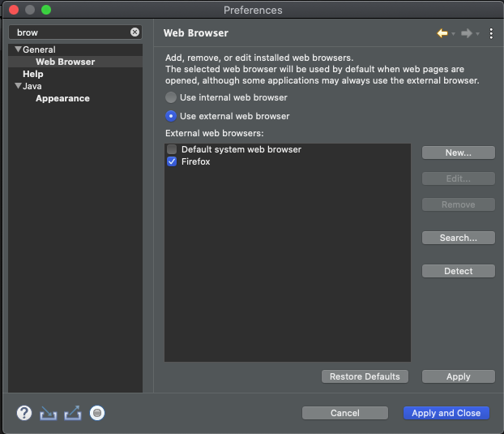Go forward to next preference page

(x=467, y=33)
